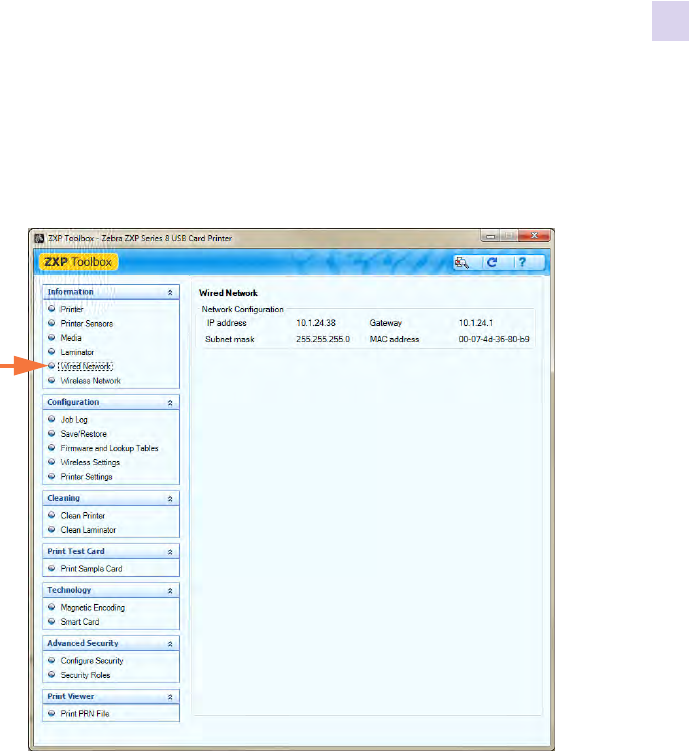Open Magnetic Encoding
The width and height of the screenshot is (691, 751).
[93, 608]
